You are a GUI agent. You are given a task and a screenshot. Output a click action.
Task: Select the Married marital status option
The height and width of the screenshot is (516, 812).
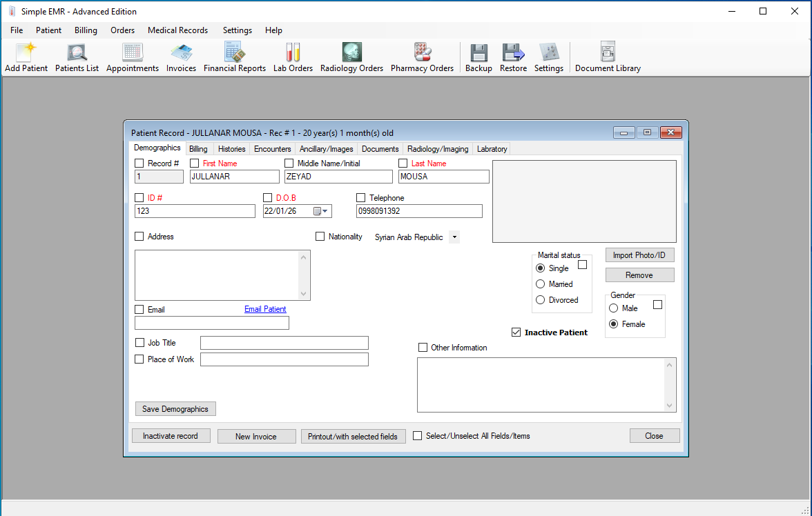point(540,284)
